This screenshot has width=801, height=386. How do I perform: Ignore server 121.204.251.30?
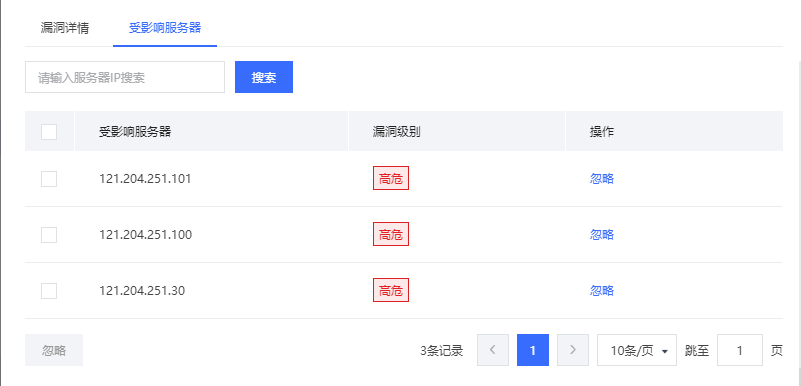[602, 291]
